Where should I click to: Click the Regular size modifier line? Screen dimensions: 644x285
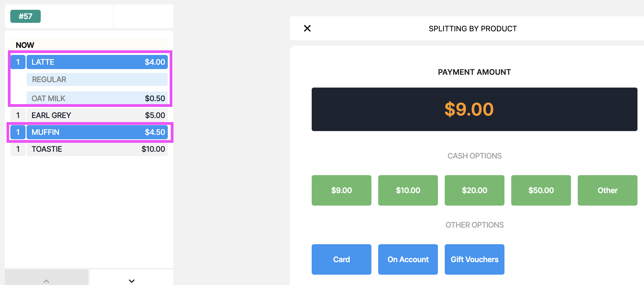click(97, 79)
